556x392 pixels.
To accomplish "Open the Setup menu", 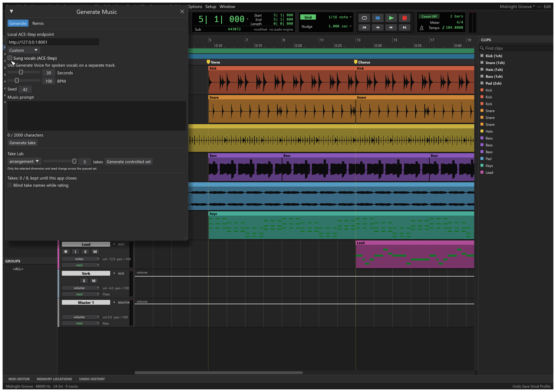I will [210, 7].
